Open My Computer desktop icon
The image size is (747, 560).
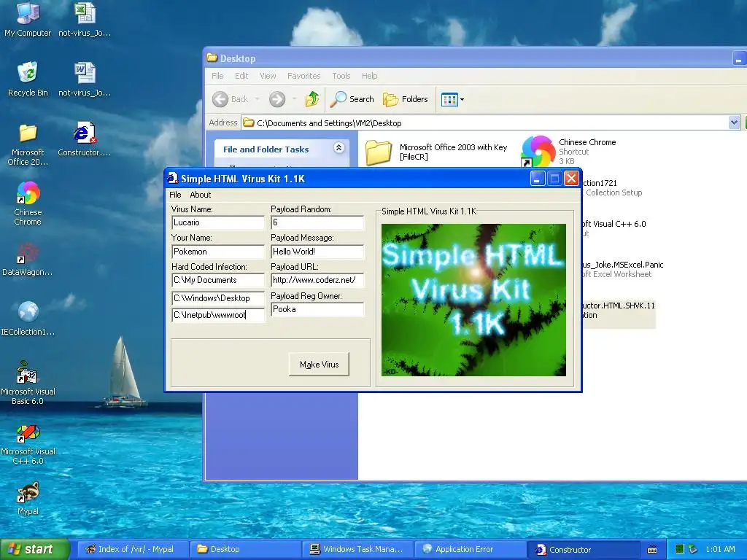pyautogui.click(x=28, y=19)
